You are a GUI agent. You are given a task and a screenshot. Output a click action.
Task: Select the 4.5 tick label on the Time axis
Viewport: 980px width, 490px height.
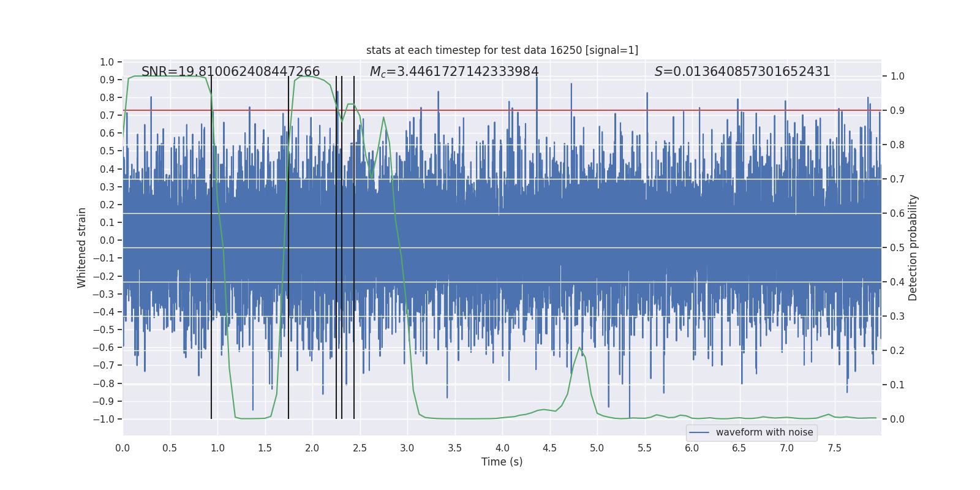coord(549,448)
